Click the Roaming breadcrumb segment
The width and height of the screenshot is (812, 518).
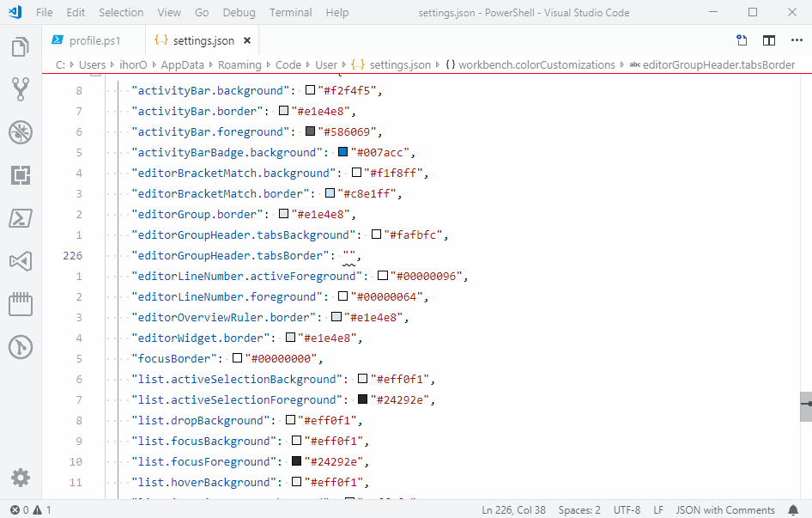239,64
